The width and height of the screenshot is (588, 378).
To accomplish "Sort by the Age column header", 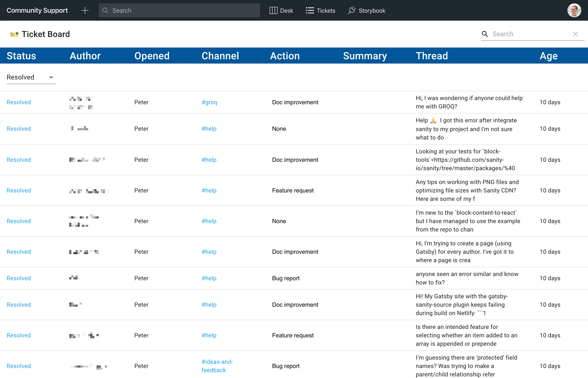I will tap(548, 56).
